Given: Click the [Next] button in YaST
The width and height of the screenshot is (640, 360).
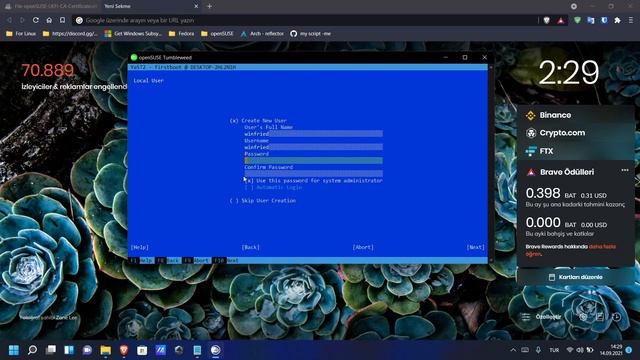Looking at the screenshot, I should pyautogui.click(x=476, y=247).
